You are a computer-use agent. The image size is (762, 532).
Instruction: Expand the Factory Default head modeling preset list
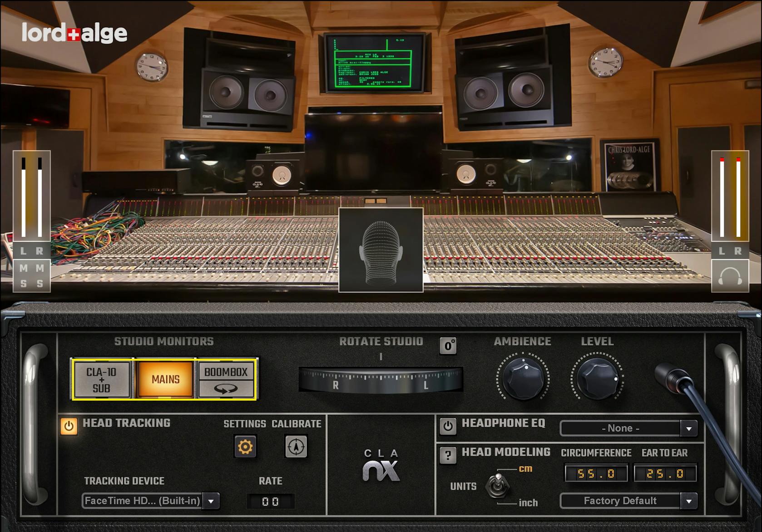(x=627, y=501)
